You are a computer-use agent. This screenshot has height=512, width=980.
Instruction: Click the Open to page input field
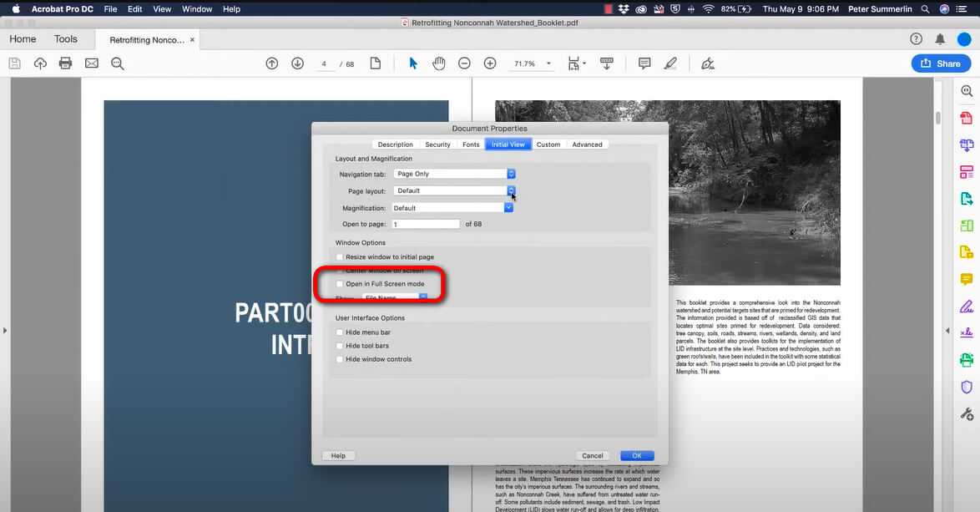(426, 223)
